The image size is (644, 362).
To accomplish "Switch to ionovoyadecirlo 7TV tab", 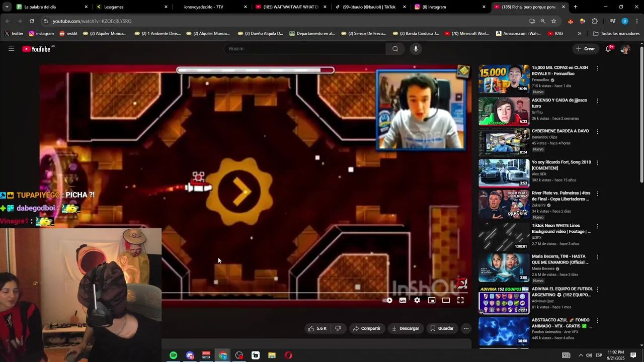I will pos(210,7).
